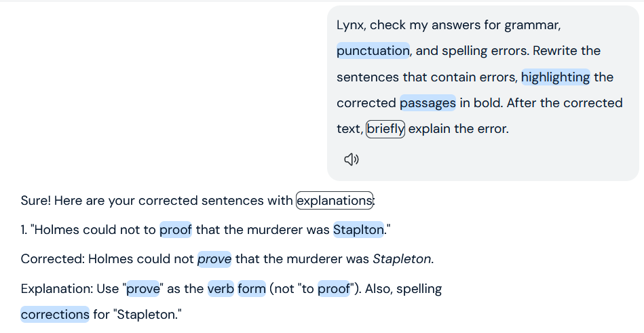Click highlighted "prove" in the Explanation line
Screen dimensions: 644x333
coord(143,289)
